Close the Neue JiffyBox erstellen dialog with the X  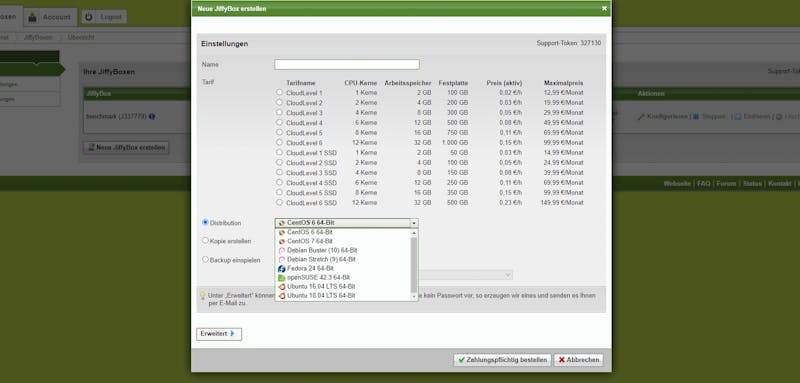(x=605, y=9)
